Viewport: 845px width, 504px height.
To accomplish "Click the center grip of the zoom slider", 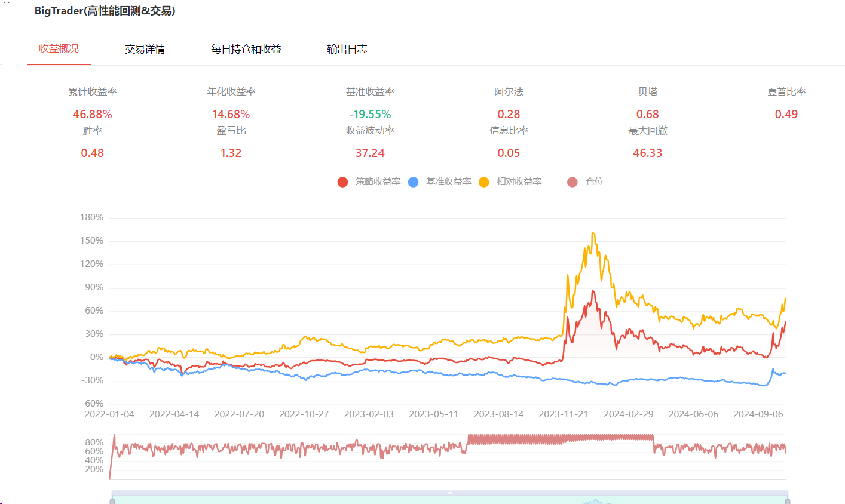I will coord(450,493).
